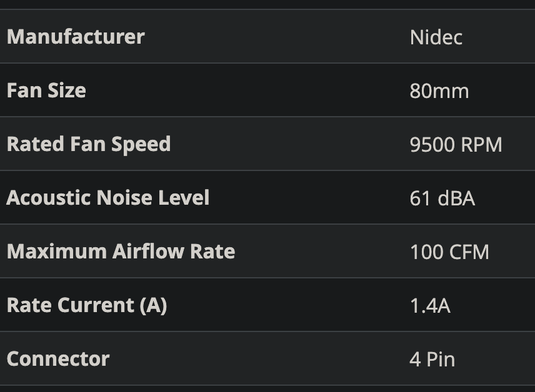This screenshot has height=392, width=535.
Task: Select the 4 Pin connector value
Action: pyautogui.click(x=432, y=360)
